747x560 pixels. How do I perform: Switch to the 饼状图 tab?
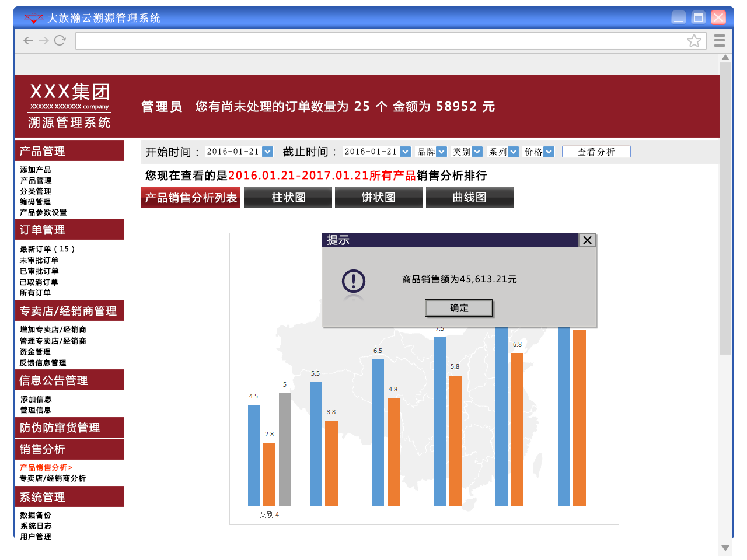379,198
